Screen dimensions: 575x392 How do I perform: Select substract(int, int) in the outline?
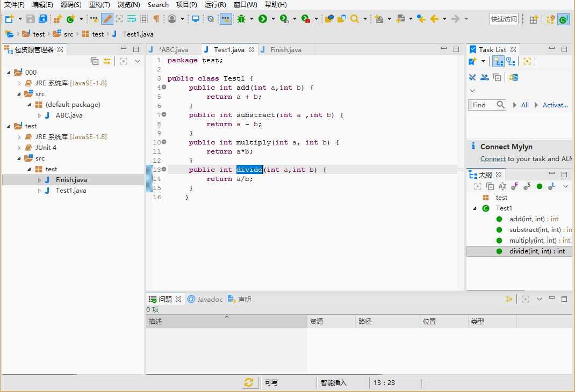point(536,230)
